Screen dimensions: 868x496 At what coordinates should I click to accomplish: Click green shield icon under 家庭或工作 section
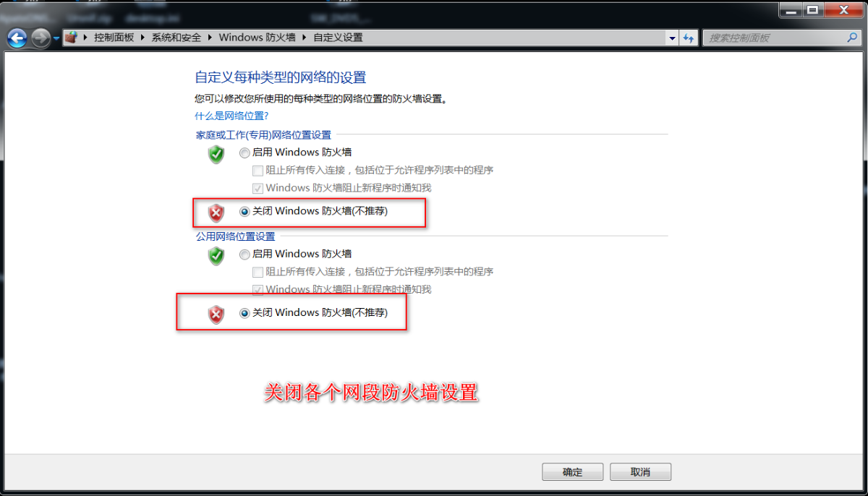(x=216, y=154)
